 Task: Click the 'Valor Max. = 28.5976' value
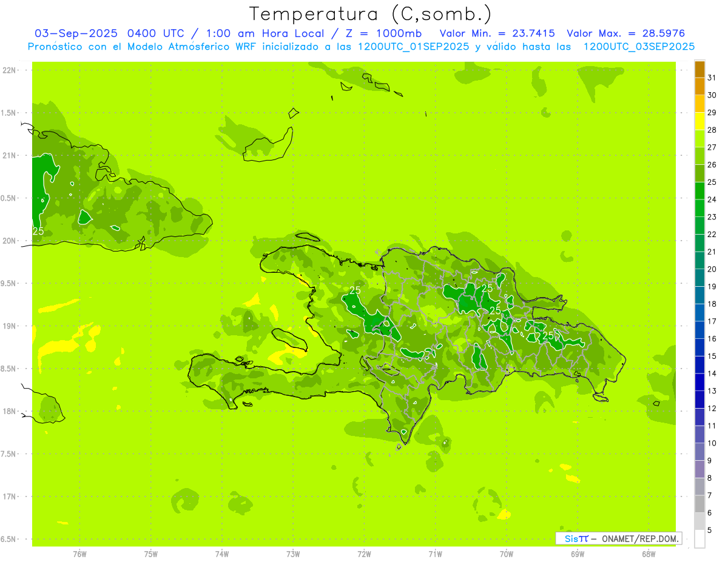coord(626,34)
